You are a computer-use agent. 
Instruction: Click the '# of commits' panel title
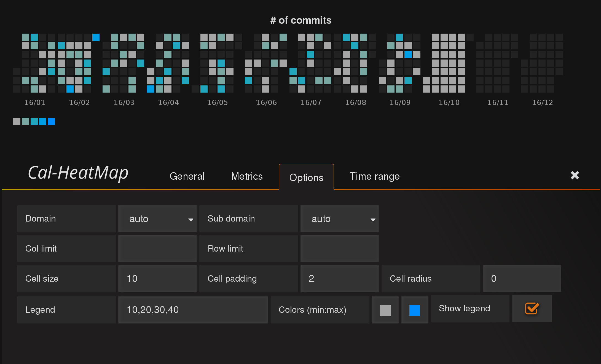coord(301,20)
